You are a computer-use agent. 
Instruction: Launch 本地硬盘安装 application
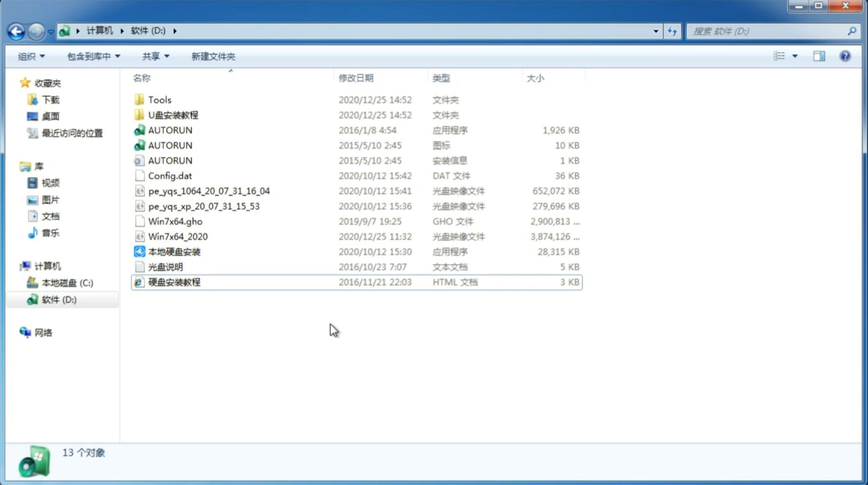coord(174,251)
